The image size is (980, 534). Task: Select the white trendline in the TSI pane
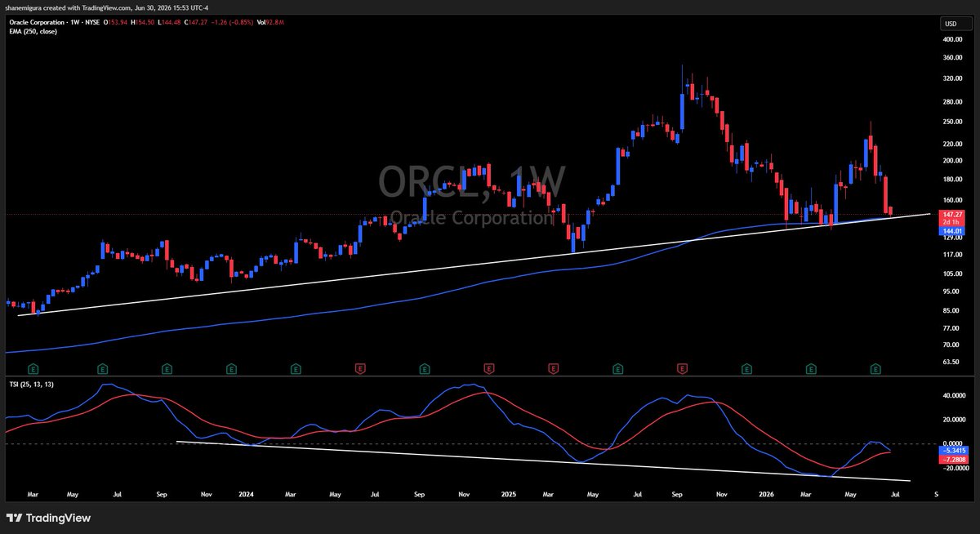click(543, 461)
